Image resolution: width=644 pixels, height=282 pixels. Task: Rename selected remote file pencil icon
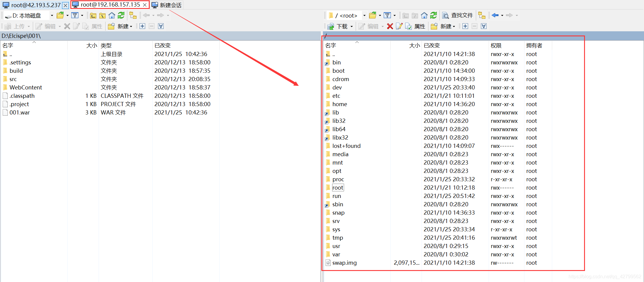399,26
